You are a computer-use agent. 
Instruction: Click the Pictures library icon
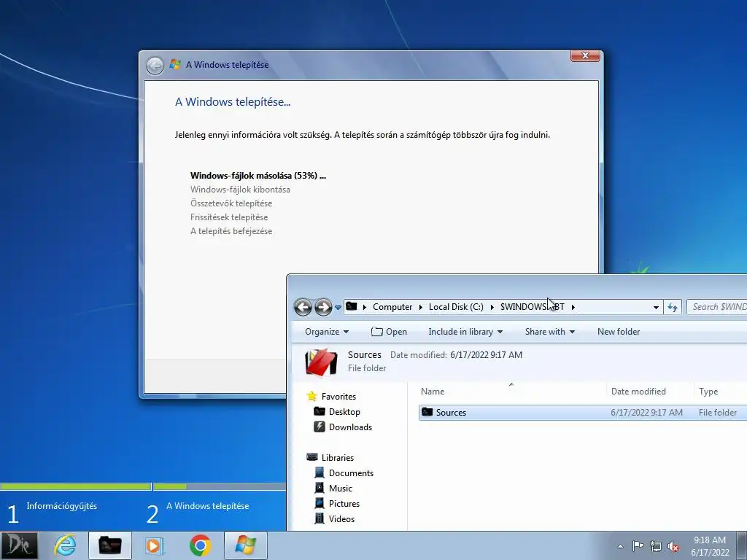(320, 503)
